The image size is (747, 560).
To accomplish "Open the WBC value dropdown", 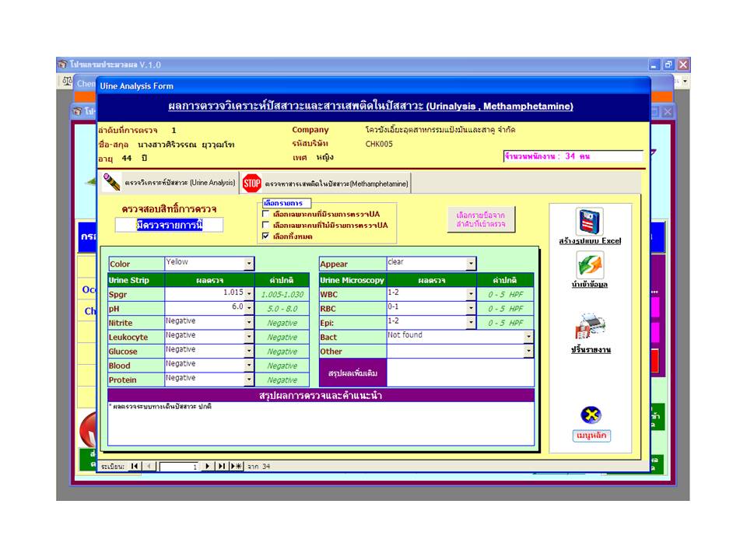I will (471, 294).
